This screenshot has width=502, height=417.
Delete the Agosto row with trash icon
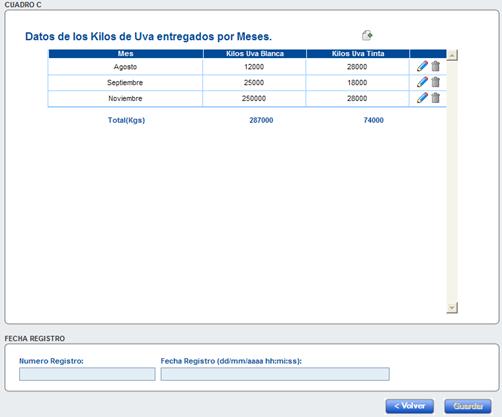click(x=436, y=66)
